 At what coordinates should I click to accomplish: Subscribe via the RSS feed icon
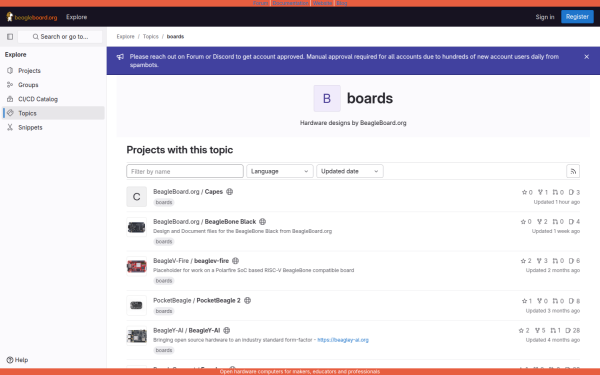point(573,171)
